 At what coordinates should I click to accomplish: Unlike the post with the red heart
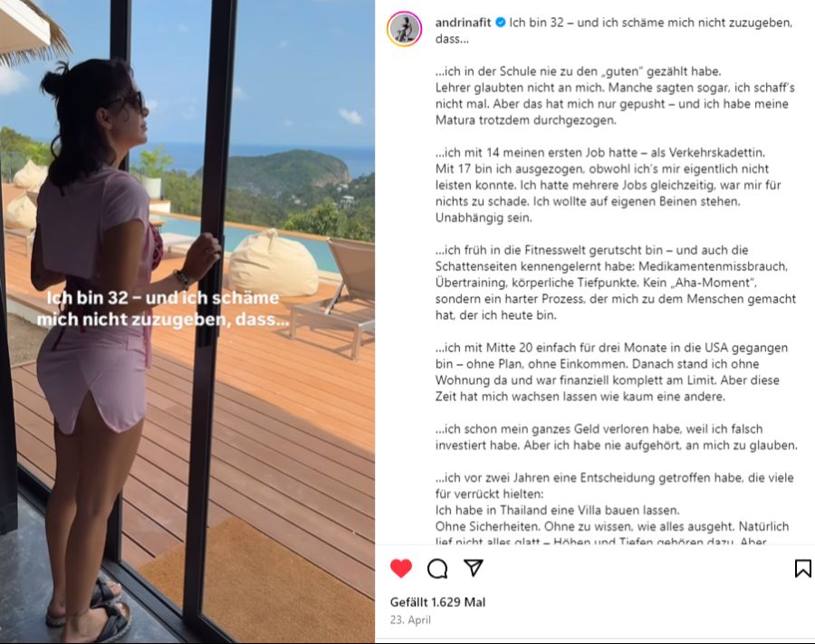pyautogui.click(x=401, y=568)
